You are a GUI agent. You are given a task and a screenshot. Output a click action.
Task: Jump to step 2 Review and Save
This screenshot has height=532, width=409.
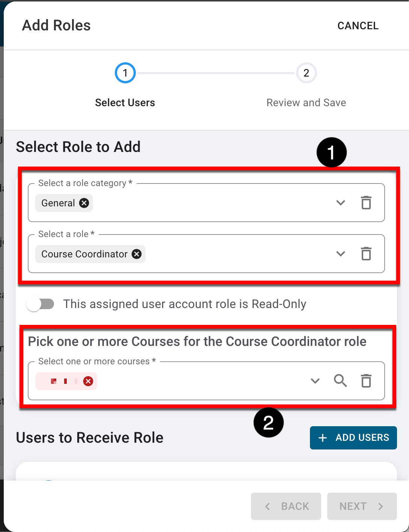(x=306, y=73)
